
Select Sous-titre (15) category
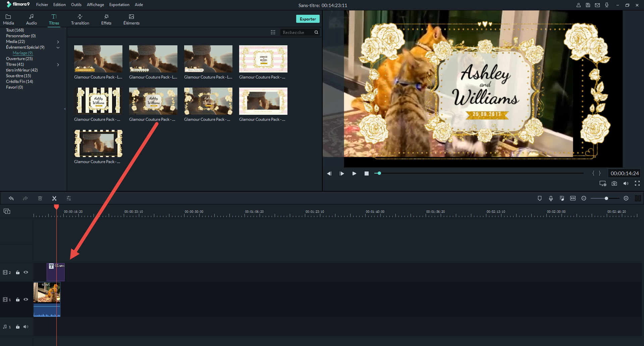click(x=18, y=76)
